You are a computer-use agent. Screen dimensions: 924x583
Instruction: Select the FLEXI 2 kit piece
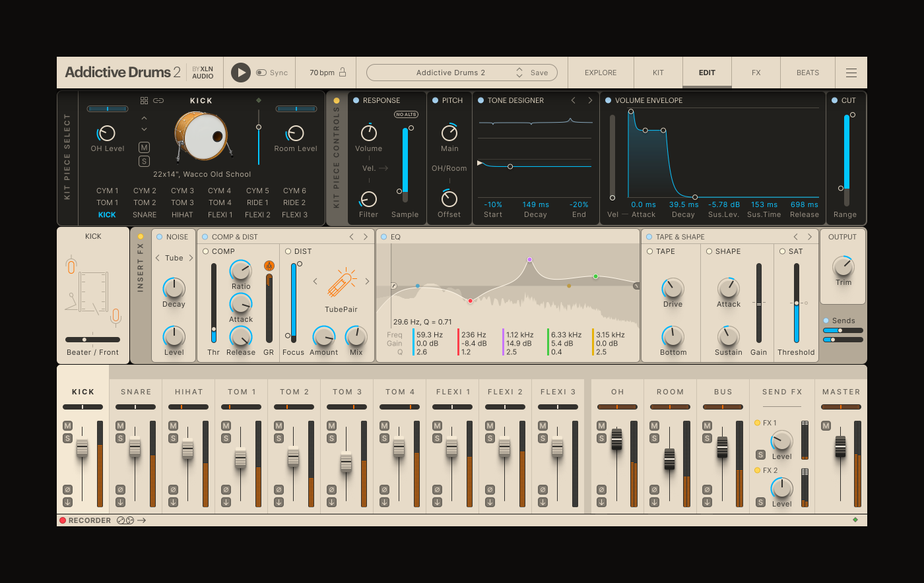click(257, 215)
